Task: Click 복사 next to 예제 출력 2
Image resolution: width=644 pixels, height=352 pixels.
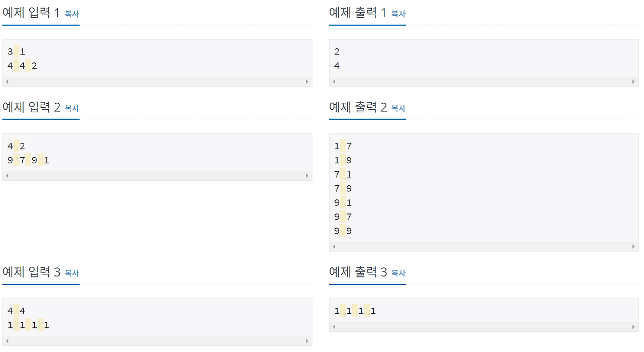Action: point(398,108)
